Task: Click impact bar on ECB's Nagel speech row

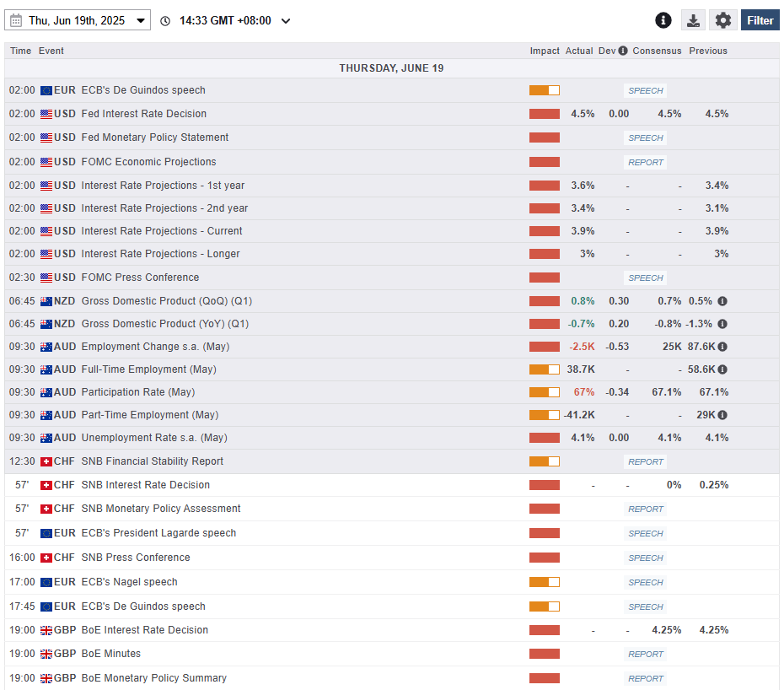Action: click(x=545, y=582)
